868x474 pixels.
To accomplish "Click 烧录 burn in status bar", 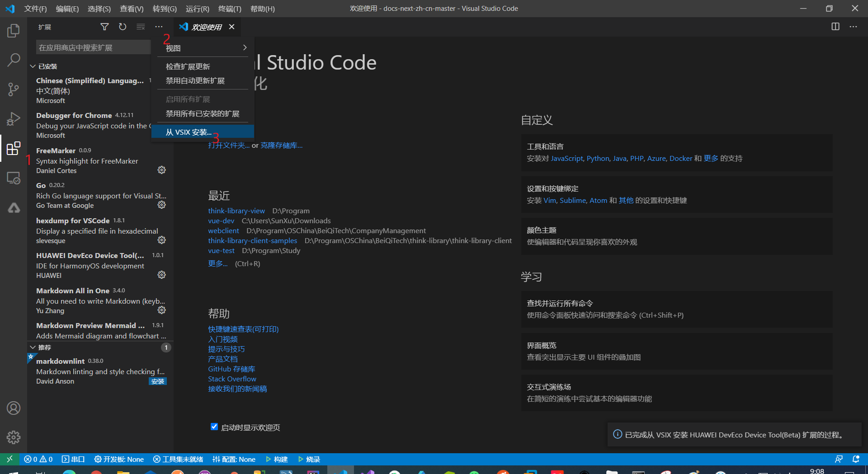I will tap(309, 459).
